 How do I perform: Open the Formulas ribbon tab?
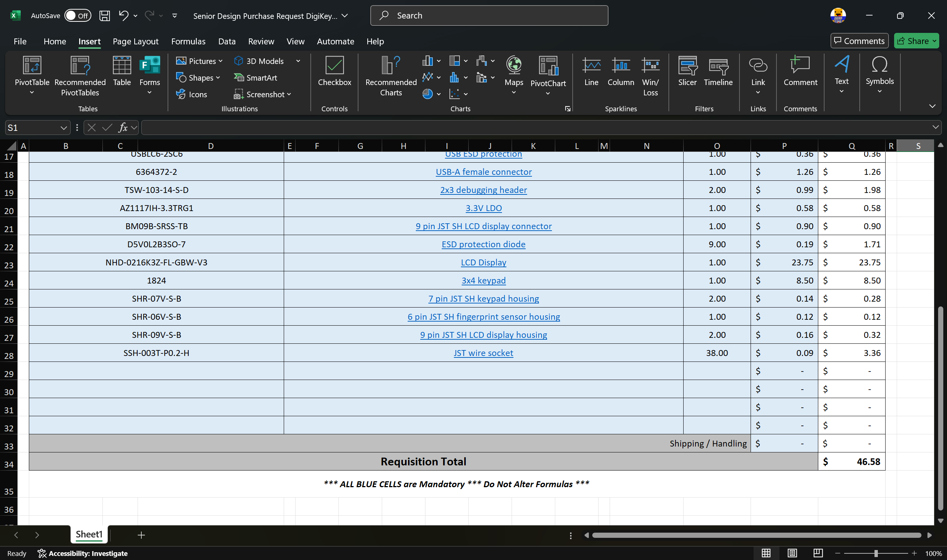click(188, 41)
